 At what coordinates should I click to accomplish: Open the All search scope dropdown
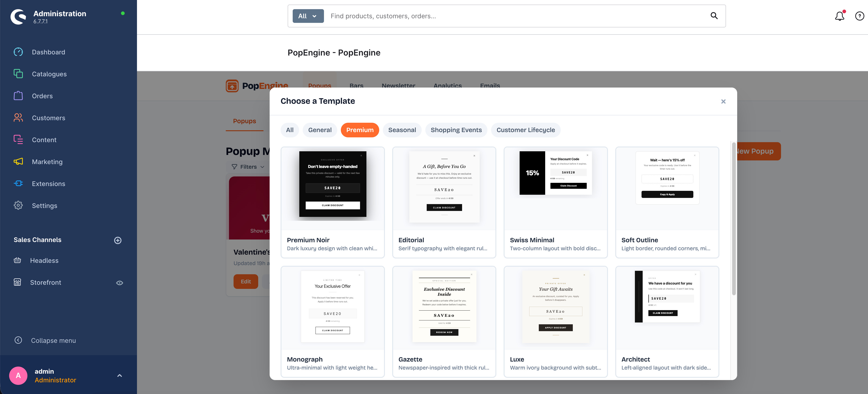click(308, 16)
